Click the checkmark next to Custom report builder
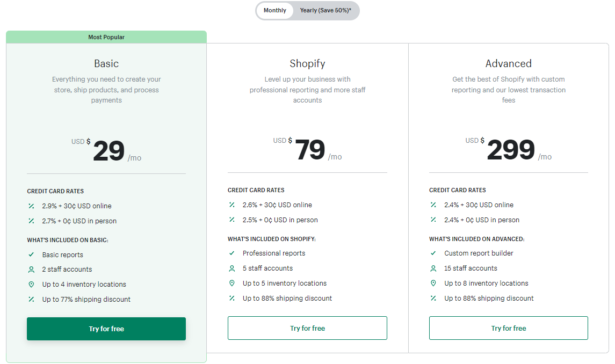Image resolution: width=615 pixels, height=364 pixels. point(433,253)
